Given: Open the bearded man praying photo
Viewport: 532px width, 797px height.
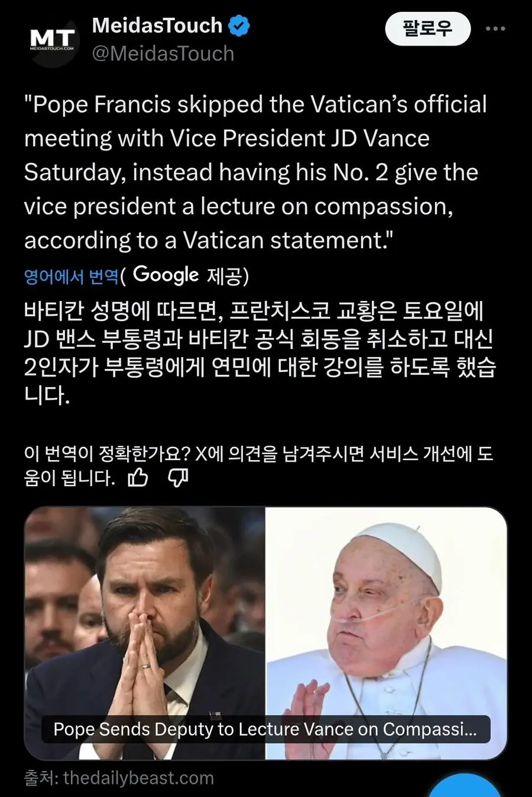Looking at the screenshot, I should coord(145,633).
